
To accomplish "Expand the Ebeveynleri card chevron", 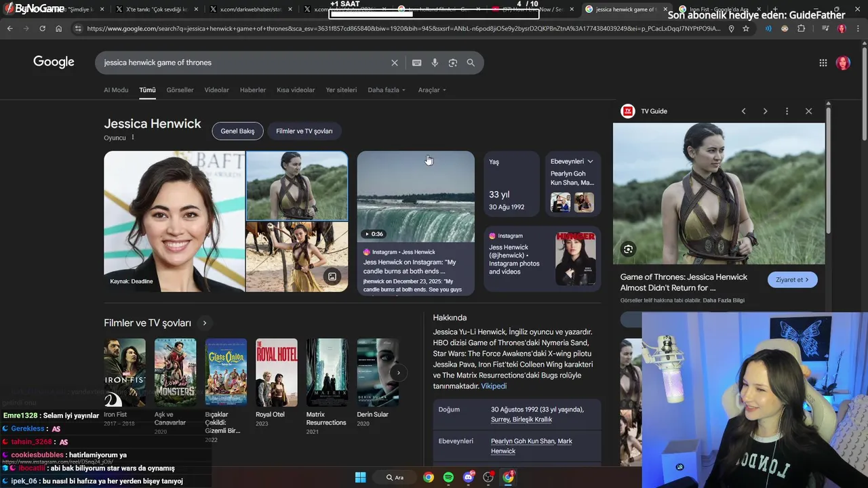I will [590, 161].
